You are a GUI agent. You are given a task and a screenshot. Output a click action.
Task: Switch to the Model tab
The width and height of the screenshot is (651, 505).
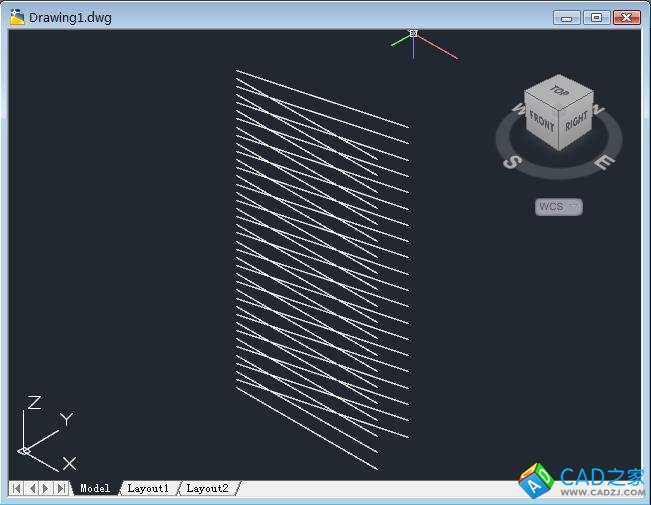pyautogui.click(x=95, y=488)
